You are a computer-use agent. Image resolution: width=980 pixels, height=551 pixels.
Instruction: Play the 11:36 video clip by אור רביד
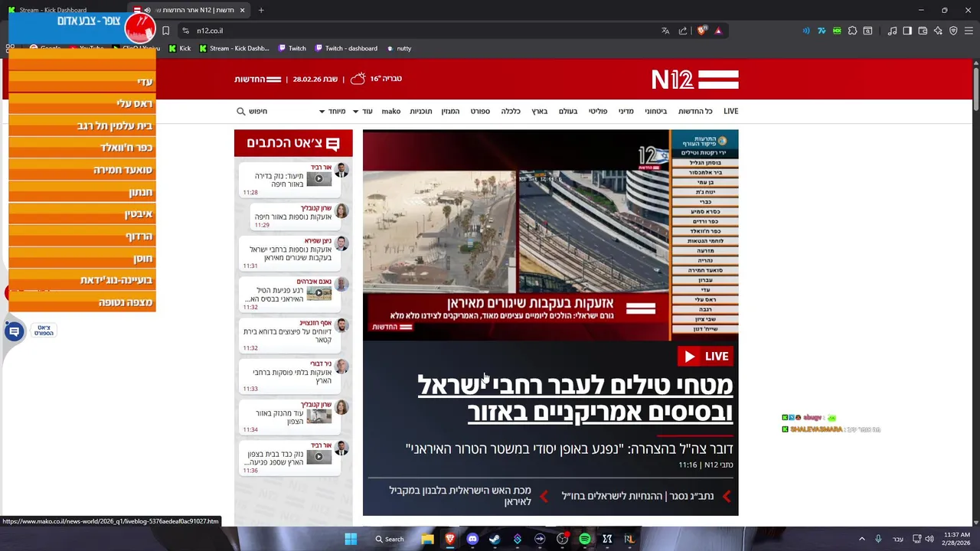(319, 458)
